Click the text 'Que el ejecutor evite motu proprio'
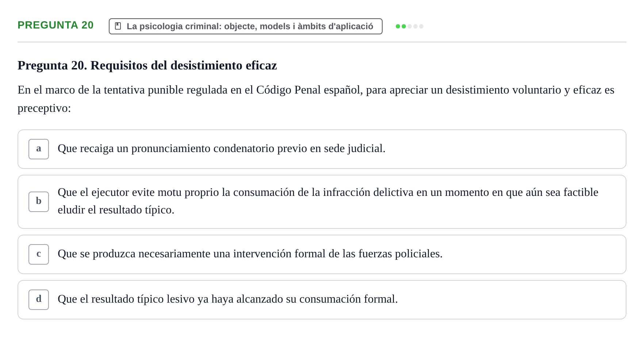The height and width of the screenshot is (337, 644). coord(139,192)
